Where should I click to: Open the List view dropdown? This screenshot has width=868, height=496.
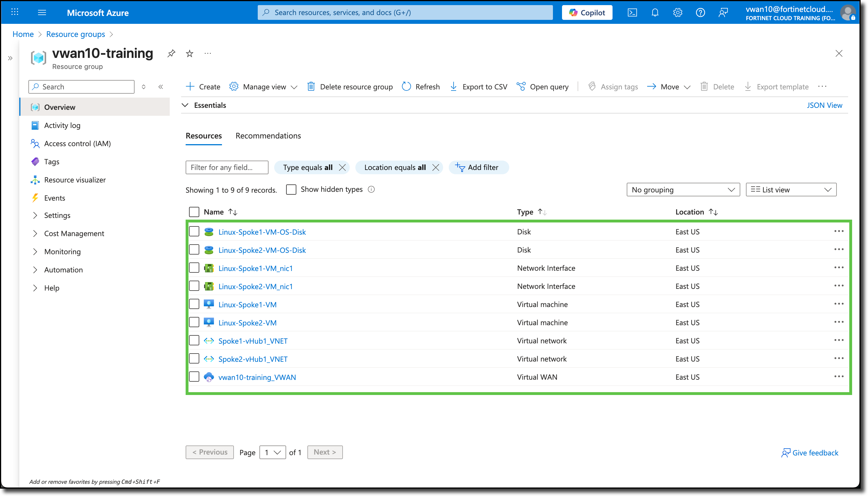791,190
